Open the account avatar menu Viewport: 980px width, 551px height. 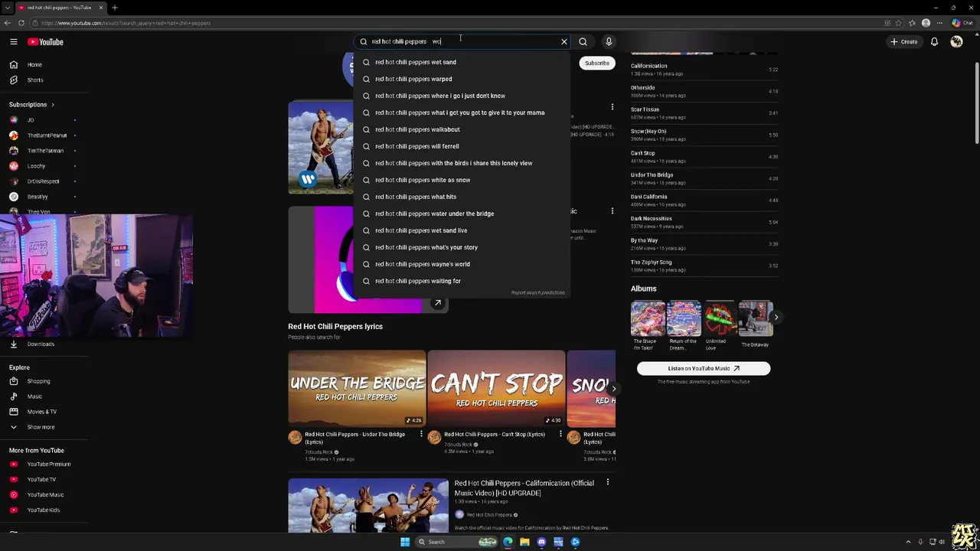pyautogui.click(x=956, y=41)
